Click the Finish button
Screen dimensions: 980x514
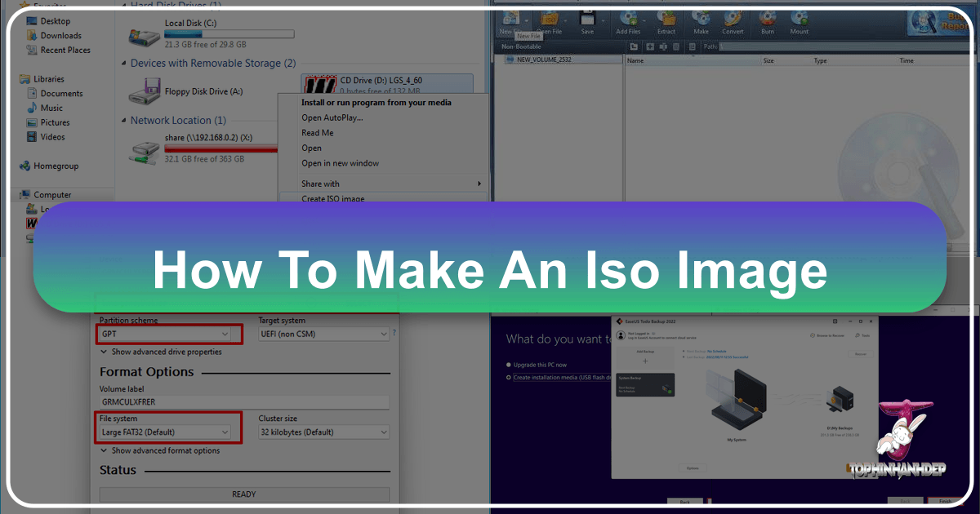click(944, 501)
